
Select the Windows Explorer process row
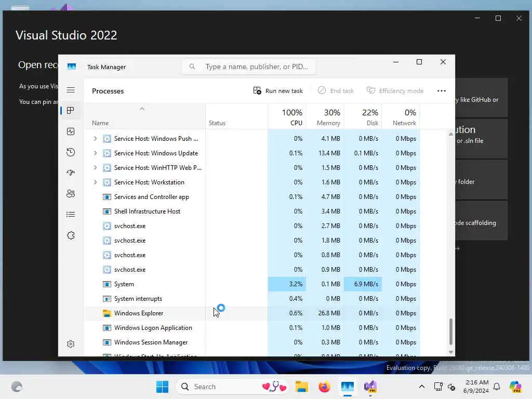click(252, 313)
